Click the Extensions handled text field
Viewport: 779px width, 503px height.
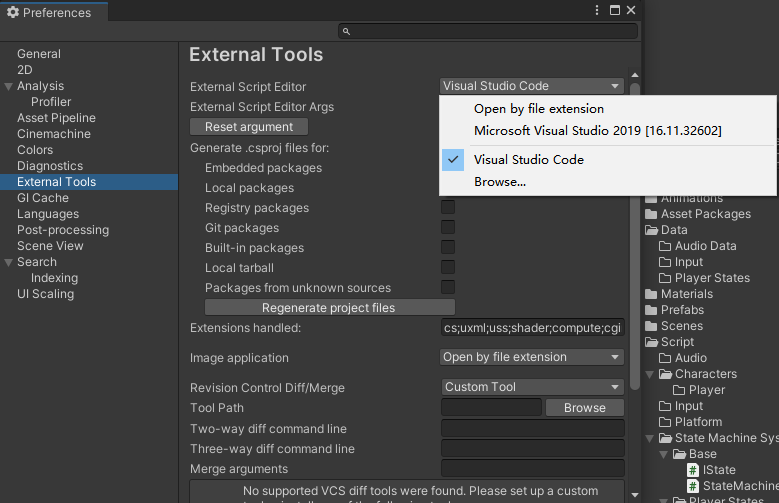pos(533,328)
